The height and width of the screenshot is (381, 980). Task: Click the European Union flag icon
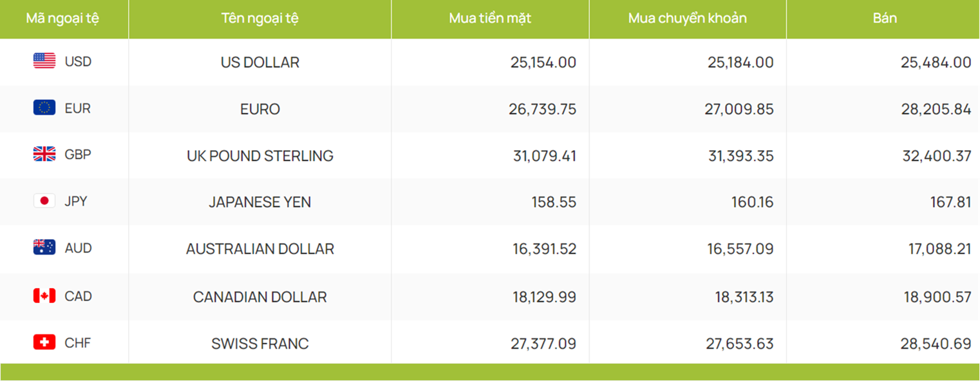(44, 108)
